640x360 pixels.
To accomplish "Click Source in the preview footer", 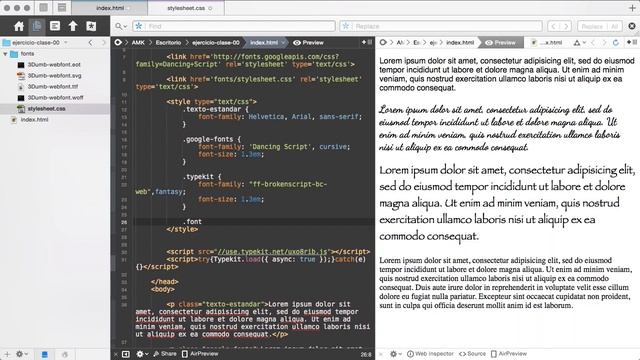I will tap(472, 354).
